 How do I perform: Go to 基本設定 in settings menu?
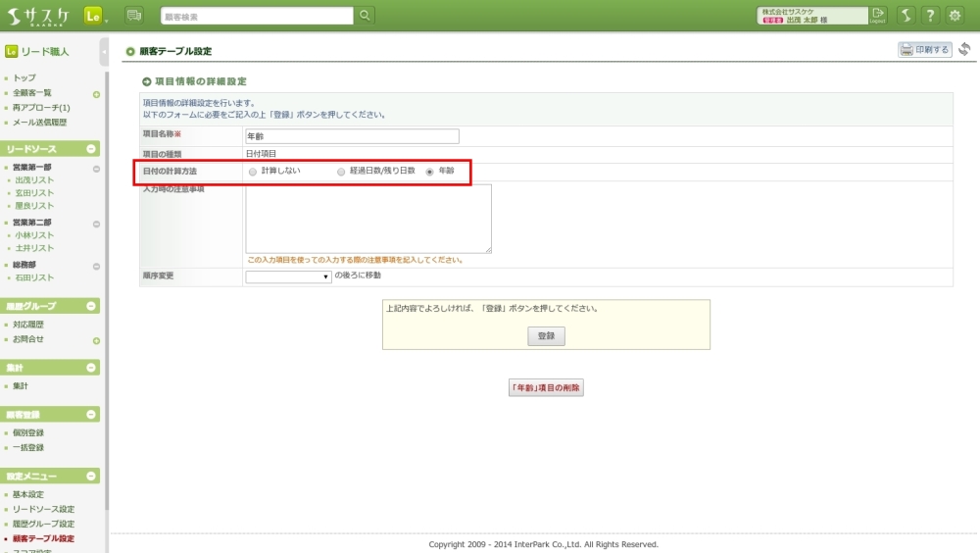click(28, 494)
